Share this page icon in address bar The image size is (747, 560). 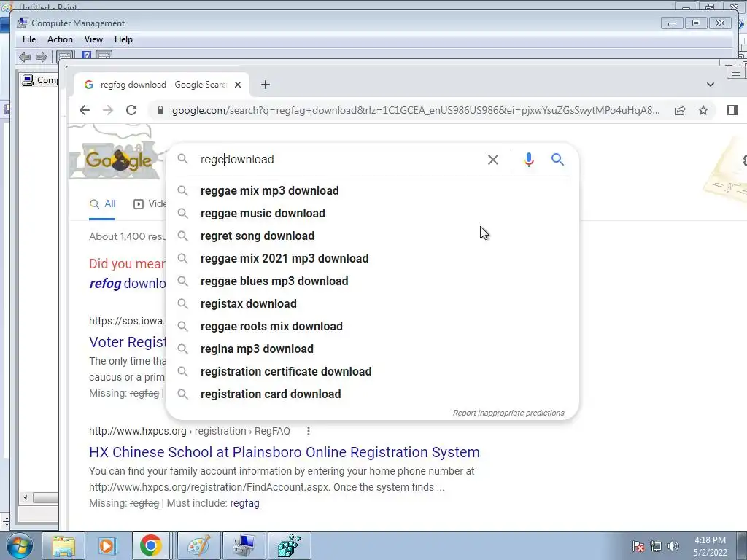[680, 111]
